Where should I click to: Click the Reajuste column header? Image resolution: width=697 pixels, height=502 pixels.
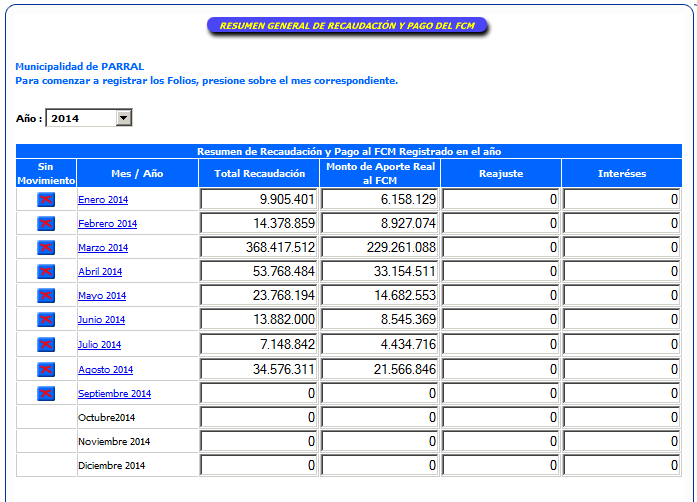(501, 173)
